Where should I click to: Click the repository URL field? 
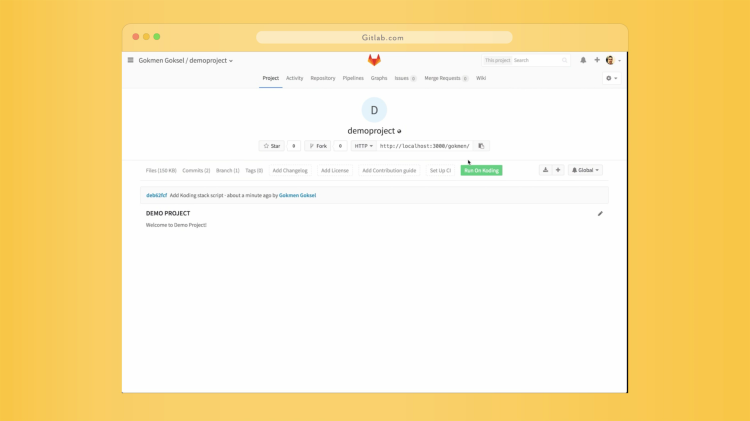pos(425,146)
